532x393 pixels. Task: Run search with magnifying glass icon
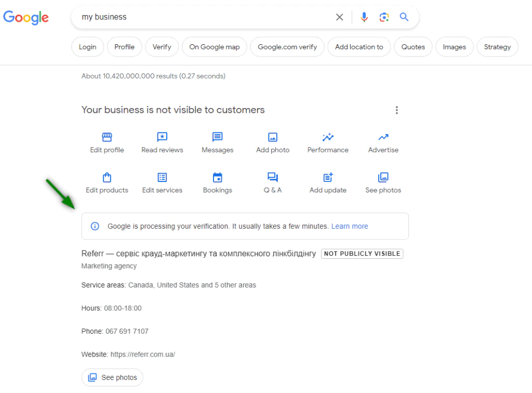[x=404, y=17]
